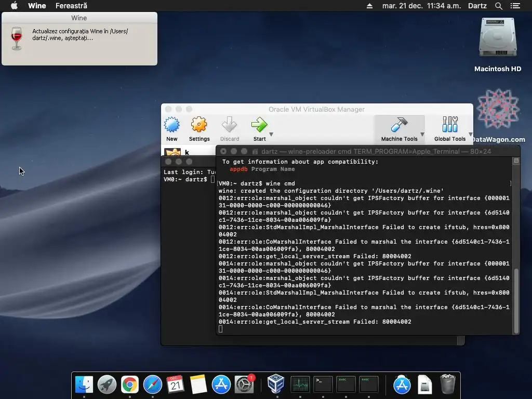This screenshot has height=399, width=532.
Task: Open Notification Center list icon
Action: [x=515, y=6]
